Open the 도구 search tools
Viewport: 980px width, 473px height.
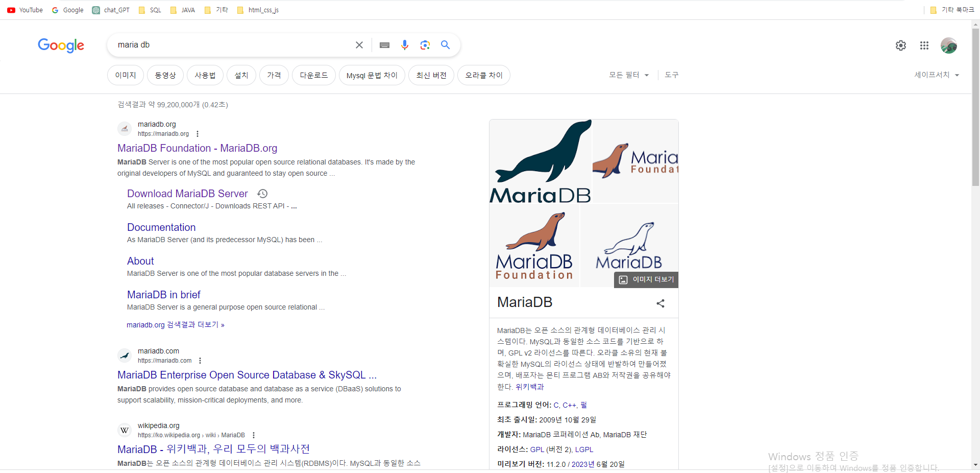(672, 75)
